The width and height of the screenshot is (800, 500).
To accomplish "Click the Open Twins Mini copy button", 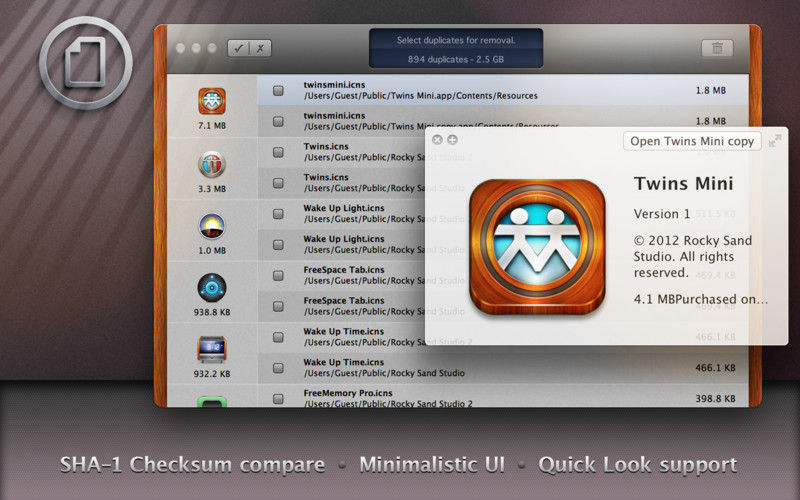I will (x=692, y=141).
